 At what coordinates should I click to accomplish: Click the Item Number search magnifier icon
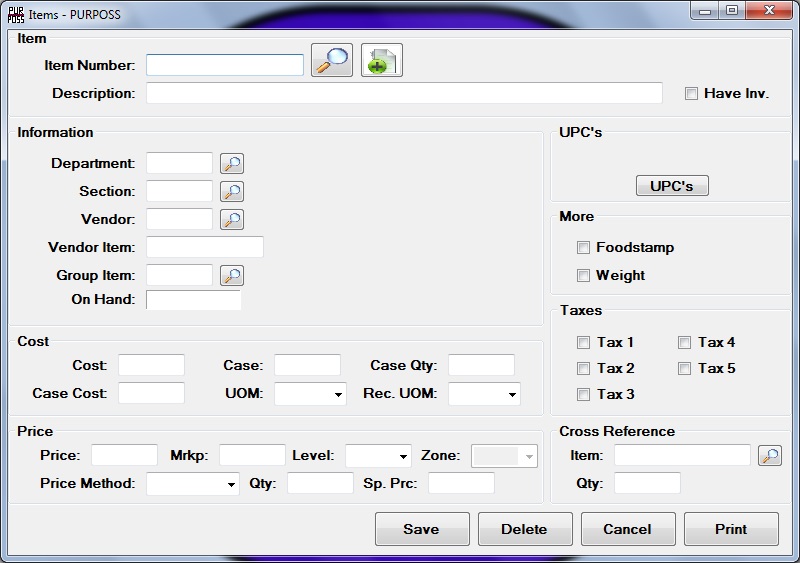pos(331,61)
